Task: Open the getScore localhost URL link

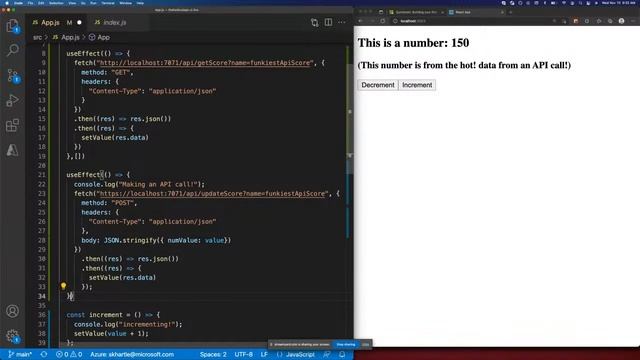Action: pos(205,63)
